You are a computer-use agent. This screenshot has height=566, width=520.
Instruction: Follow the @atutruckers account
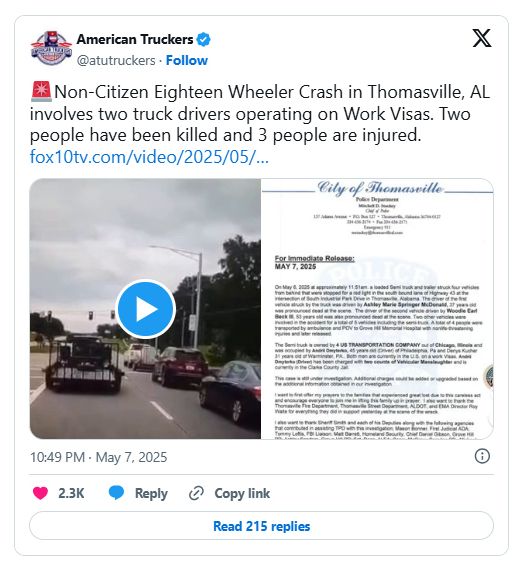[x=187, y=60]
